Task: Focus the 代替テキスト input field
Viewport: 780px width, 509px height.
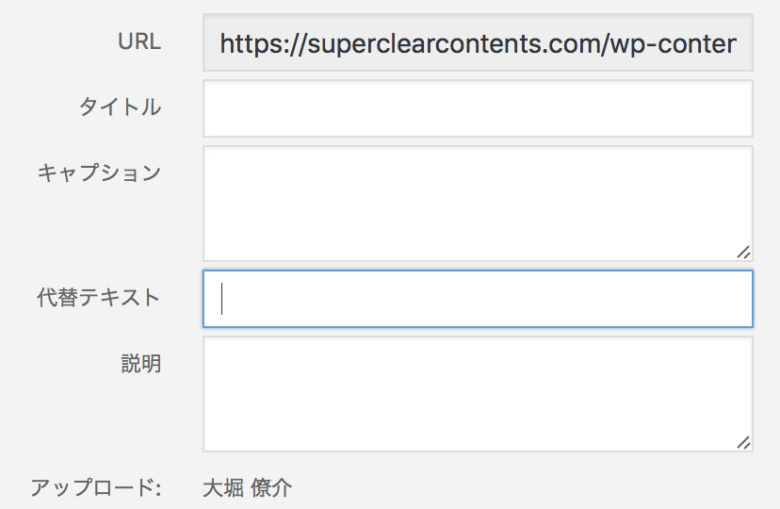Action: [477, 298]
